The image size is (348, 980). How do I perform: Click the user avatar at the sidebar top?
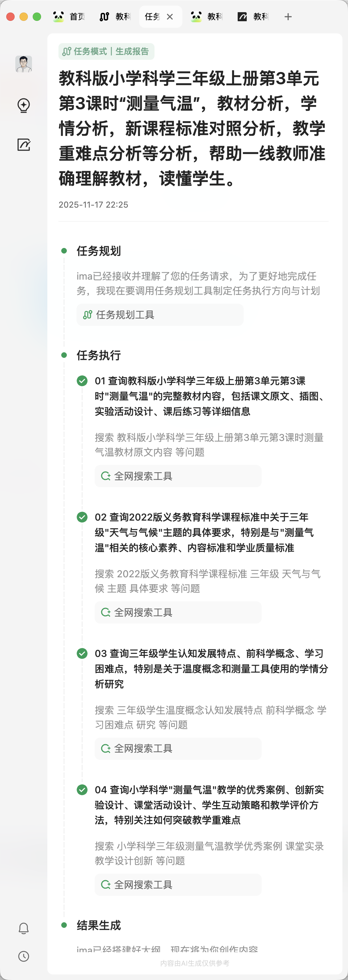[24, 63]
